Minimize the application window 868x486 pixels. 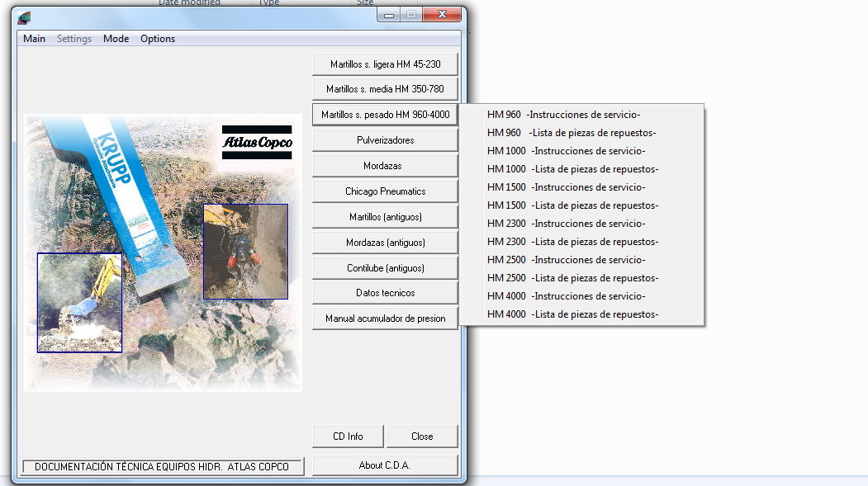coord(389,15)
